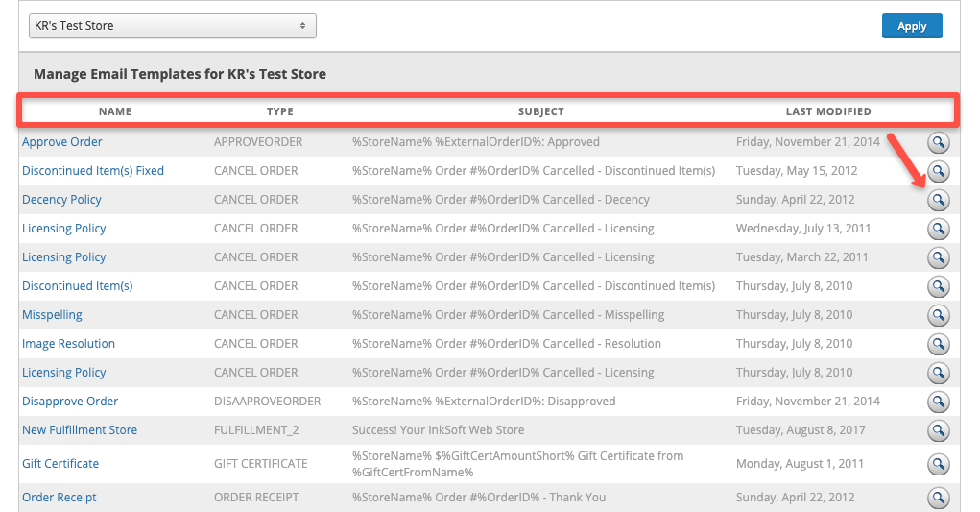
Task: Preview the Approve Order template via magnifier icon
Action: 938,143
